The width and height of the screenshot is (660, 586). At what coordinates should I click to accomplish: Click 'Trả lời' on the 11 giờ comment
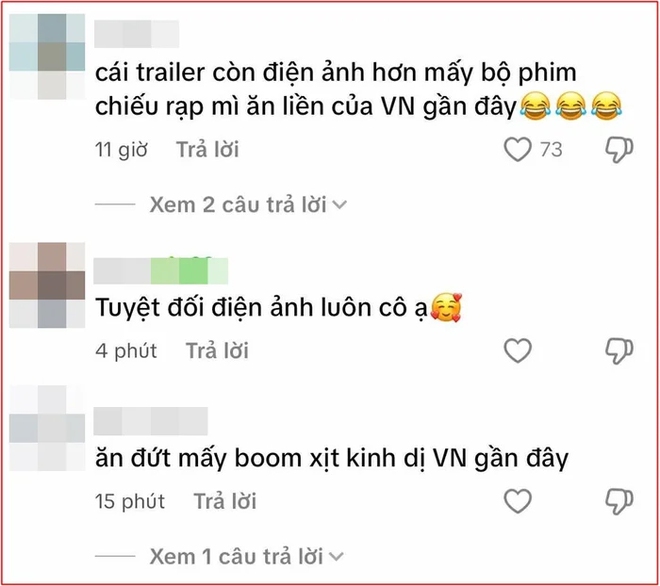(x=208, y=149)
